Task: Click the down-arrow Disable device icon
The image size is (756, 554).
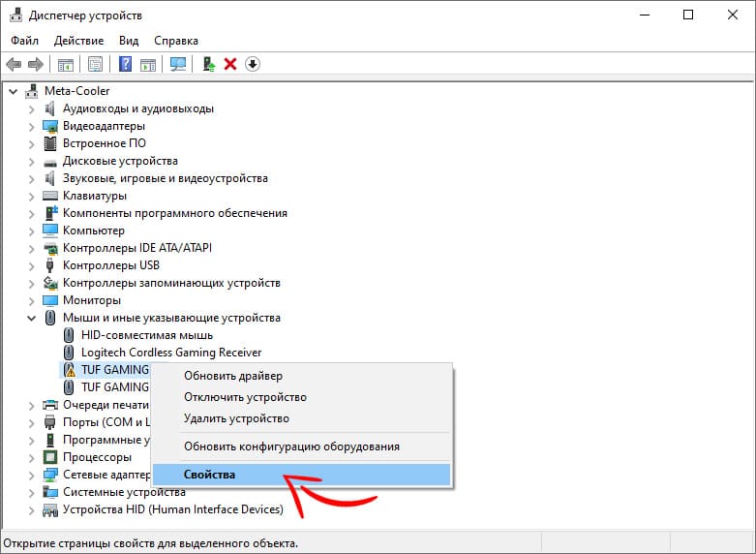Action: 253,64
